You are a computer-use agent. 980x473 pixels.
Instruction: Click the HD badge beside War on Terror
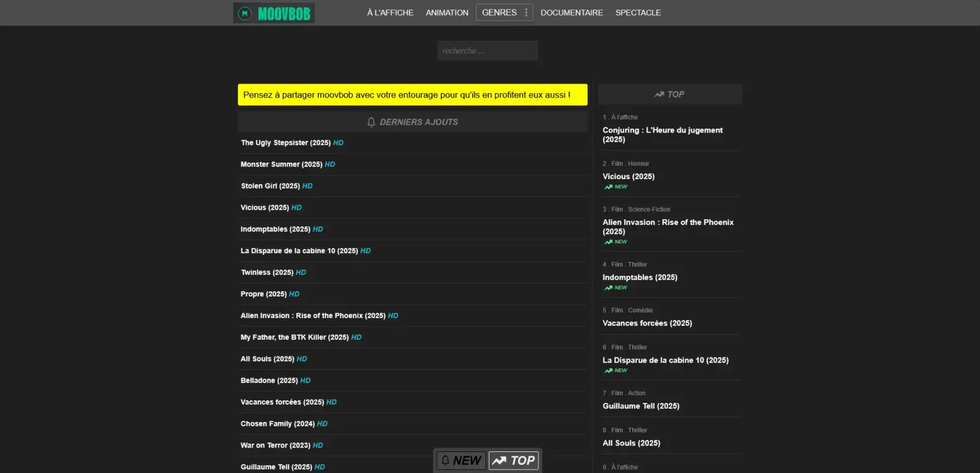(318, 446)
